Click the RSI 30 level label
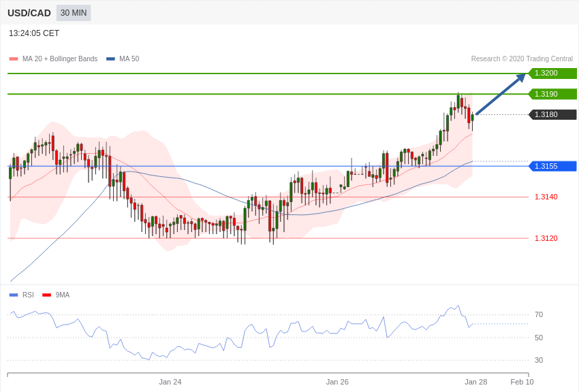The image size is (579, 392). click(x=539, y=360)
